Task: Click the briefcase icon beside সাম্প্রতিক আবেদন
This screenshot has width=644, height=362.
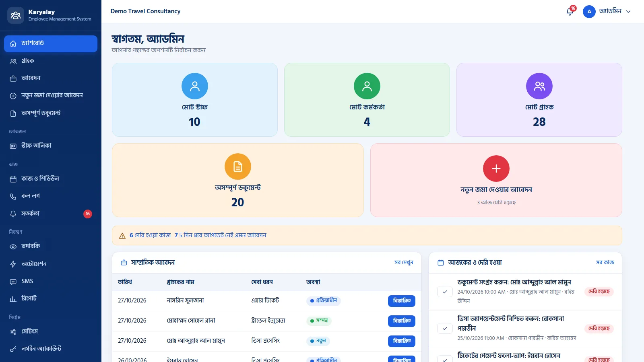Action: [124, 263]
